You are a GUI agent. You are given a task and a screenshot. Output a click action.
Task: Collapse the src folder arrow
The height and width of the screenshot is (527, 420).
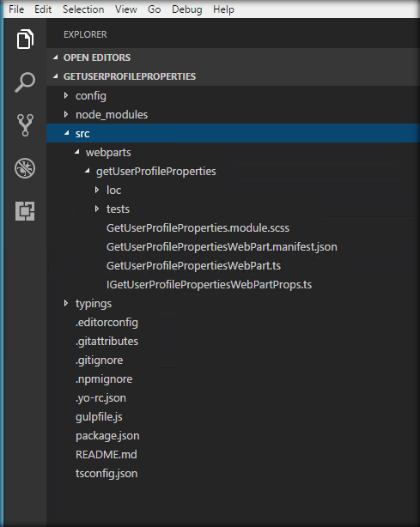pyautogui.click(x=67, y=133)
